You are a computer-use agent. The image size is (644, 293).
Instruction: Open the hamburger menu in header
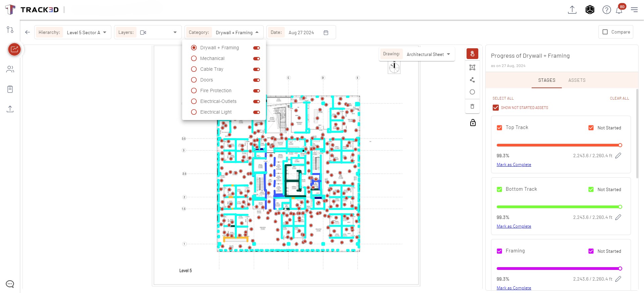click(x=634, y=10)
